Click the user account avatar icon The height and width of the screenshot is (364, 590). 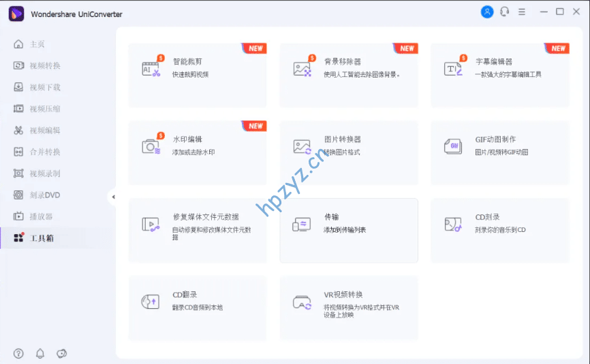click(x=486, y=12)
